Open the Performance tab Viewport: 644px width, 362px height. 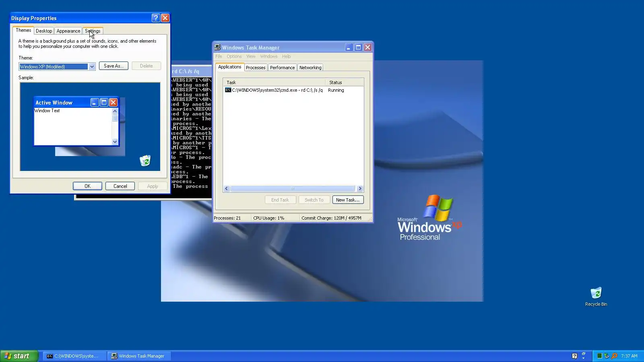(282, 68)
